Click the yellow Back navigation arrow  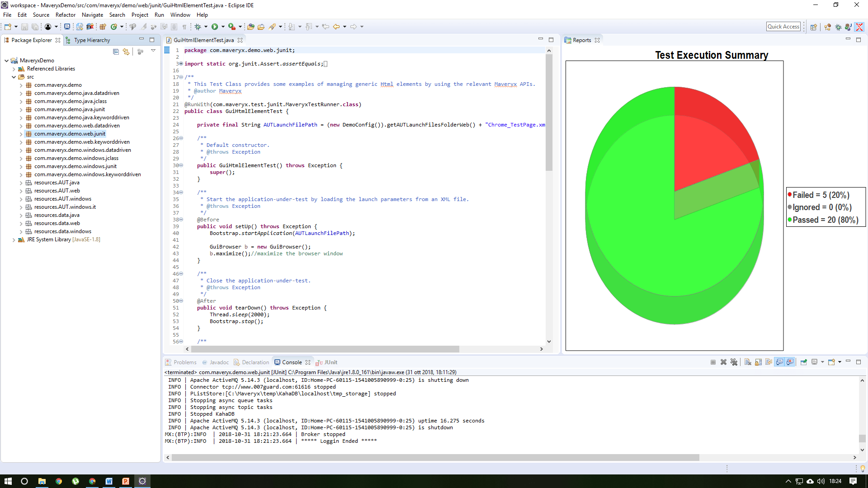point(336,27)
